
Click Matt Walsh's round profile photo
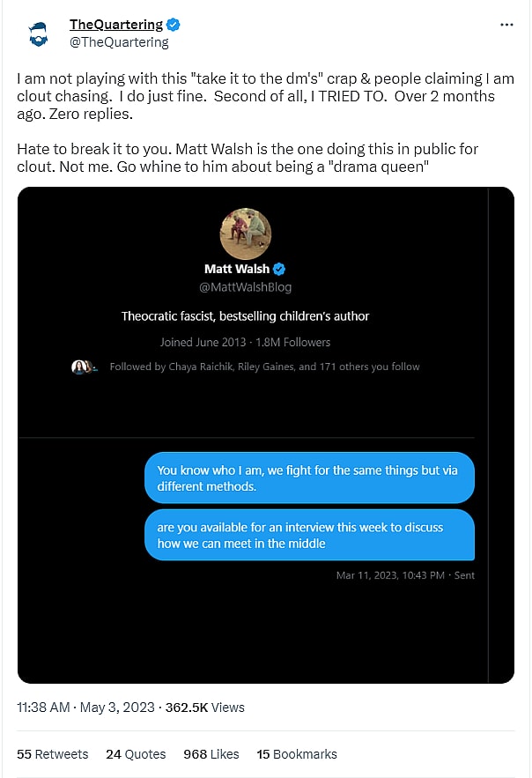(246, 233)
